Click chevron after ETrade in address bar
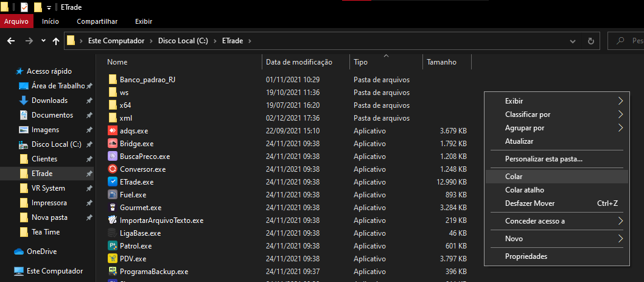 pyautogui.click(x=250, y=41)
